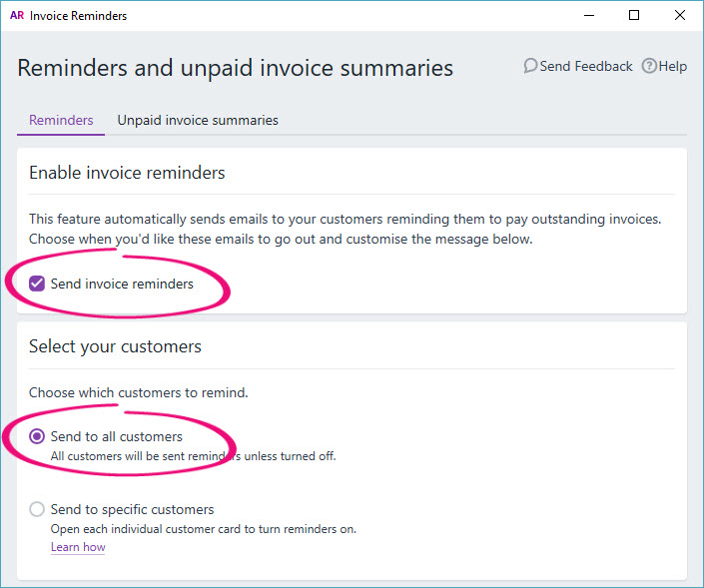This screenshot has height=588, width=704.
Task: Click the Reminders and unpaid invoice summaries title
Action: click(x=236, y=68)
